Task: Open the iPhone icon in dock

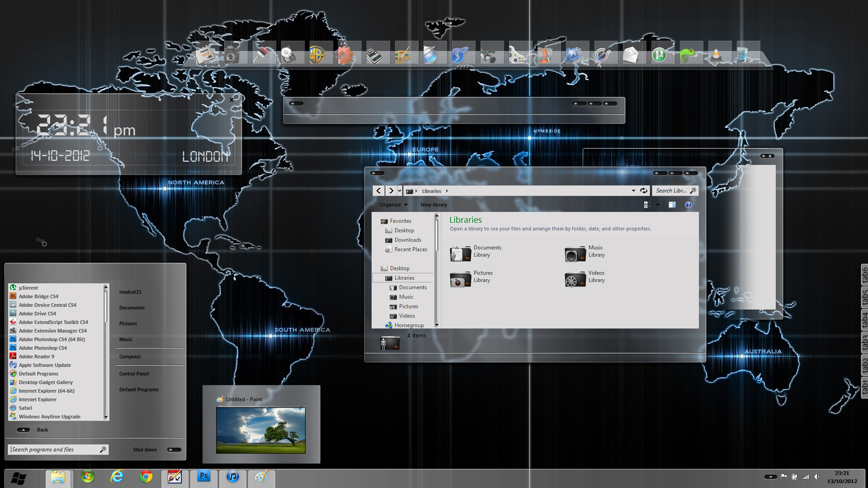Action: (x=374, y=55)
